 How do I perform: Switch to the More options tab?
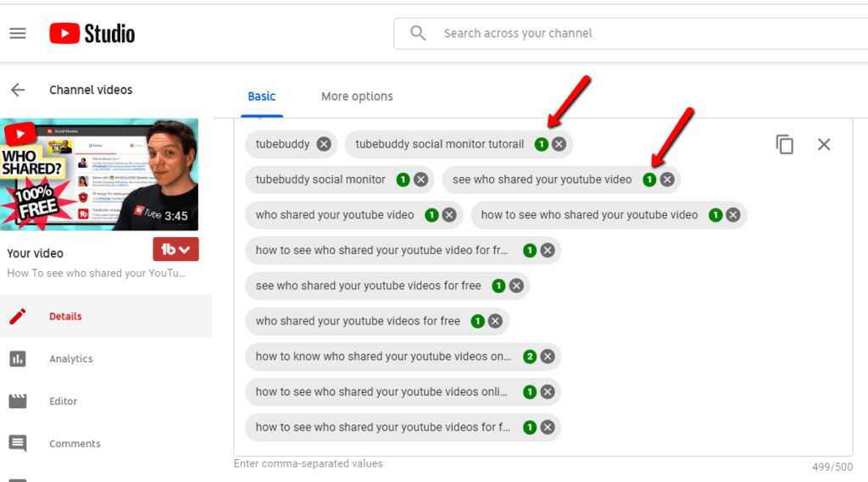click(x=357, y=97)
